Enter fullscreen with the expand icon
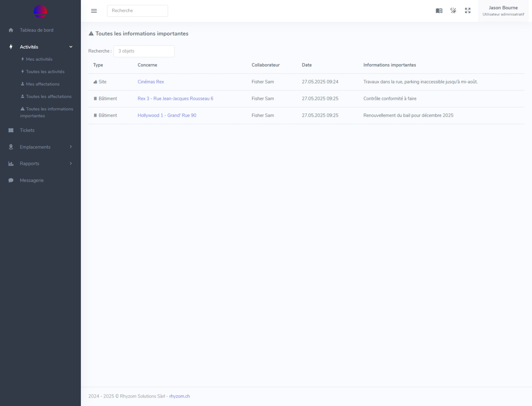This screenshot has width=532, height=406. (468, 11)
